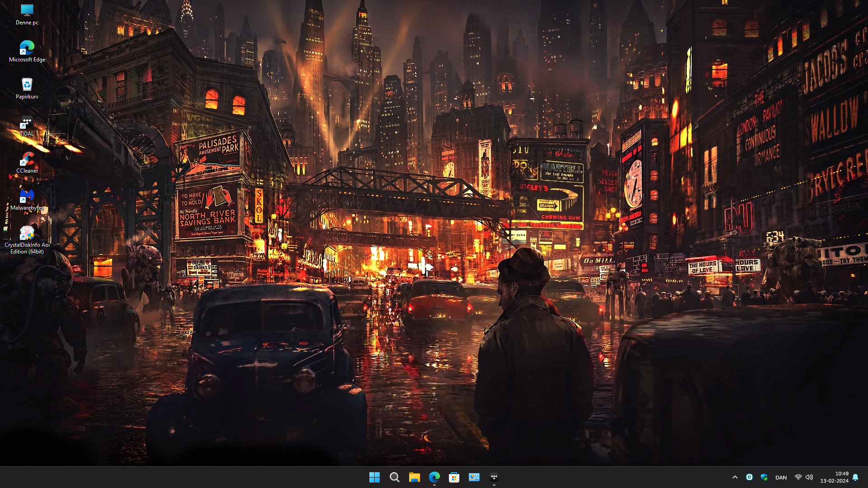
Task: Open File Explorer from the taskbar
Action: pyautogui.click(x=414, y=477)
